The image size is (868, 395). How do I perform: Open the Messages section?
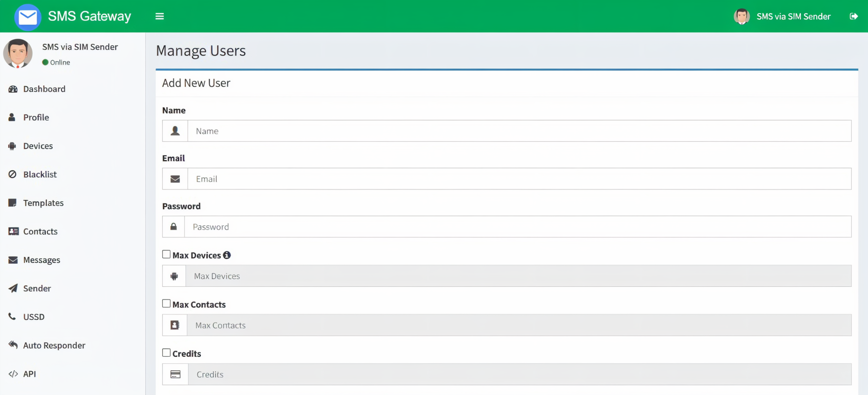41,260
